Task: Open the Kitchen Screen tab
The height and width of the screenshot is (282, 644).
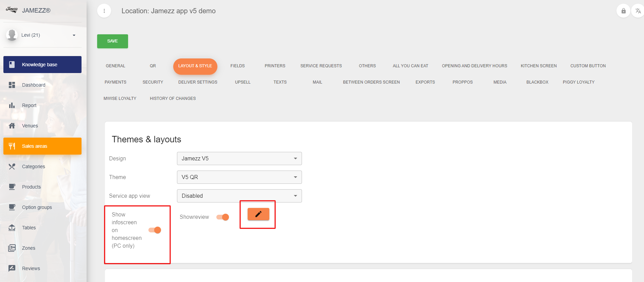Action: (539, 66)
